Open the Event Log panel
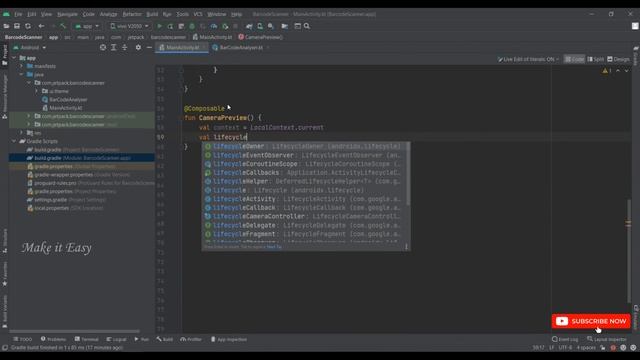This screenshot has height=360, width=640. 565,339
